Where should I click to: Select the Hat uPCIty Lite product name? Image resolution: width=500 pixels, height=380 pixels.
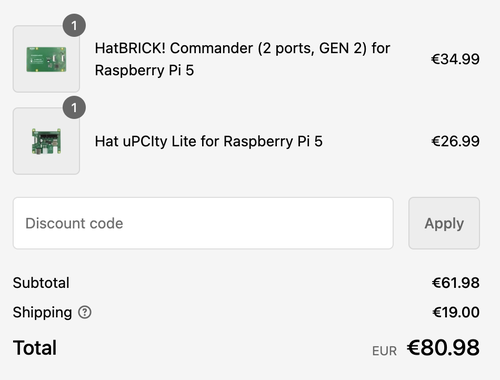pos(209,141)
